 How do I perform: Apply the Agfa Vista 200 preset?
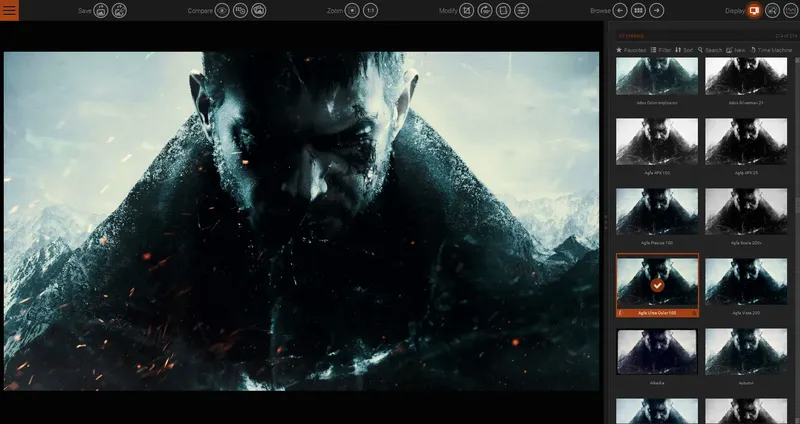(x=746, y=281)
